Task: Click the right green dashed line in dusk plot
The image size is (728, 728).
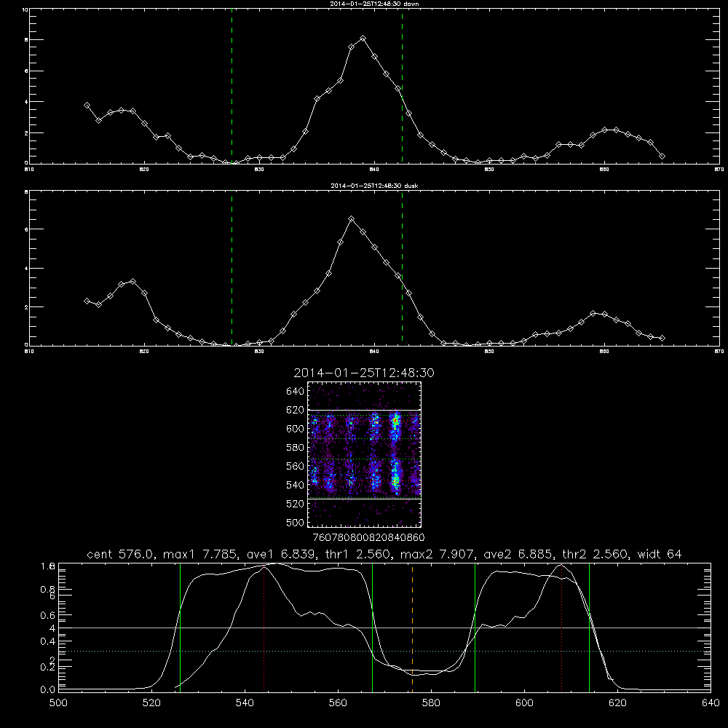Action: click(402, 269)
